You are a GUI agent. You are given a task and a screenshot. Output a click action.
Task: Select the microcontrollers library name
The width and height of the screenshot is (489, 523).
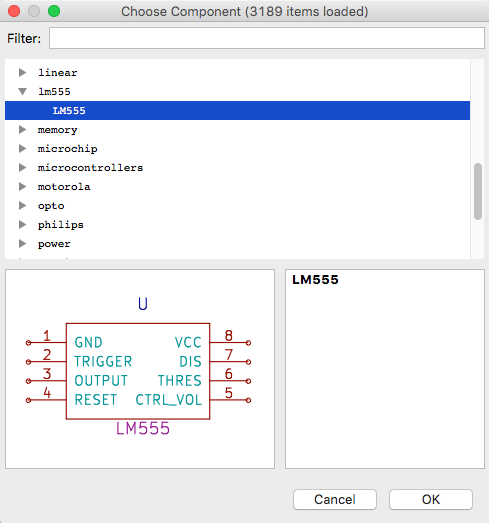coord(90,167)
